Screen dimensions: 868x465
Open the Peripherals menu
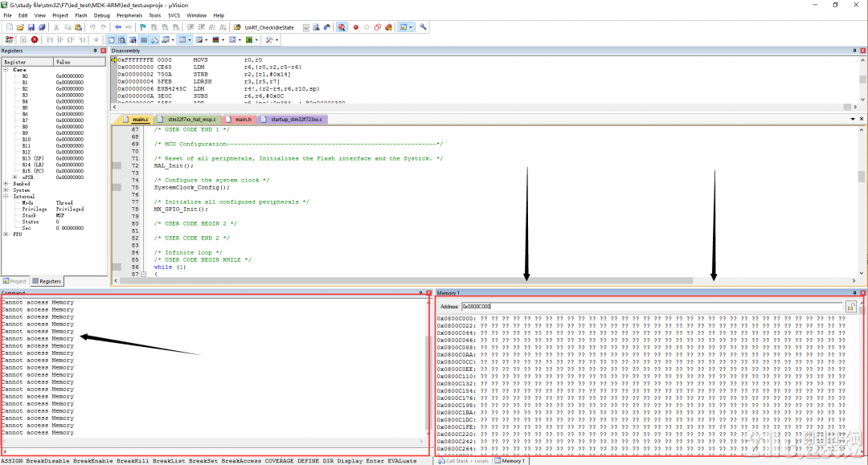pos(129,15)
